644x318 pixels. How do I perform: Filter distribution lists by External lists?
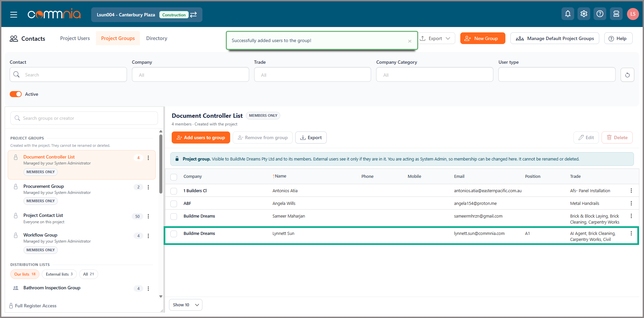coord(59,274)
